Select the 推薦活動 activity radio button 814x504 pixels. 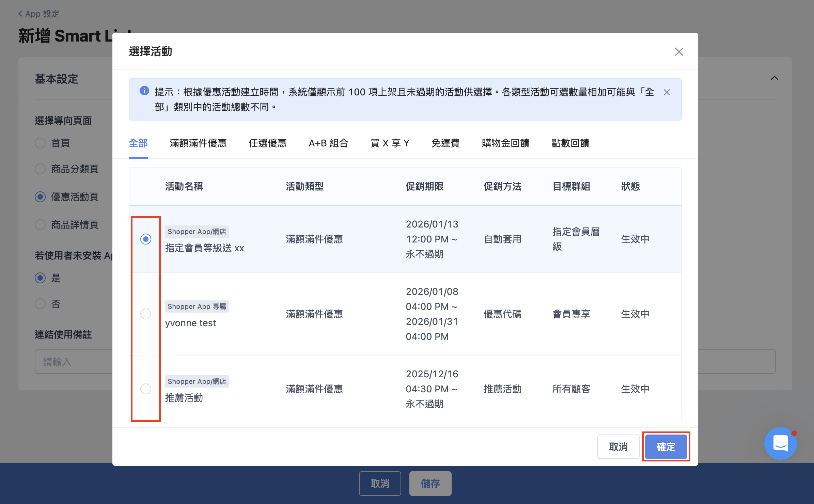coord(146,389)
